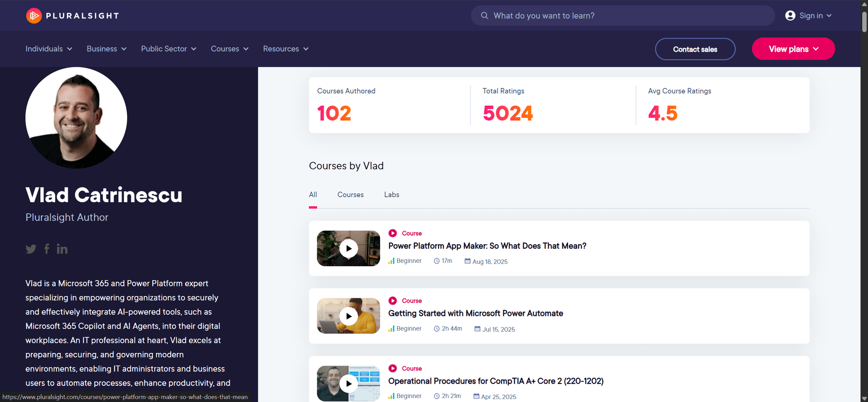Click the Aug 18, 2025 date text
868x402 pixels.
pyautogui.click(x=490, y=261)
